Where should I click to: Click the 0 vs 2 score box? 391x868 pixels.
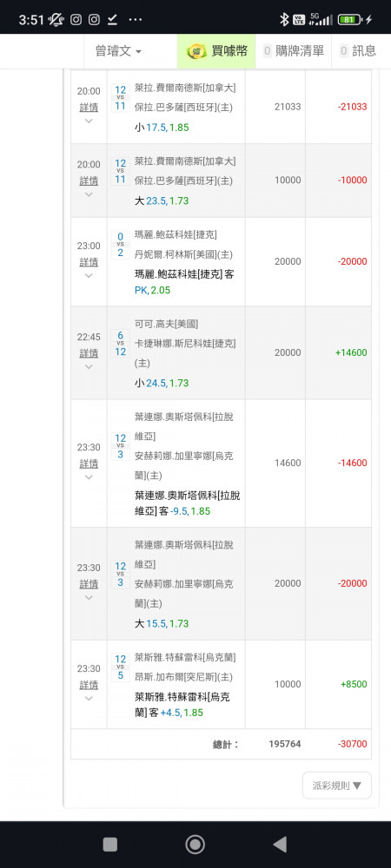(x=120, y=245)
